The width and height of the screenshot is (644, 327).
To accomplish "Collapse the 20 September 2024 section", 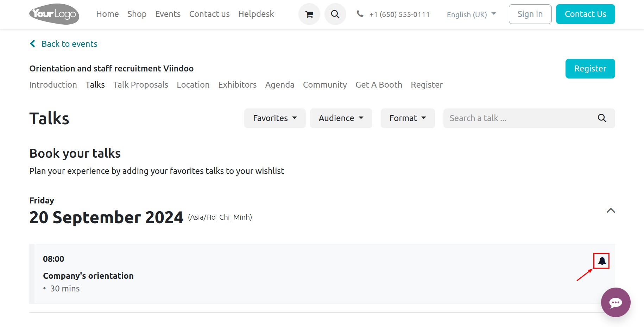I will coord(611,210).
